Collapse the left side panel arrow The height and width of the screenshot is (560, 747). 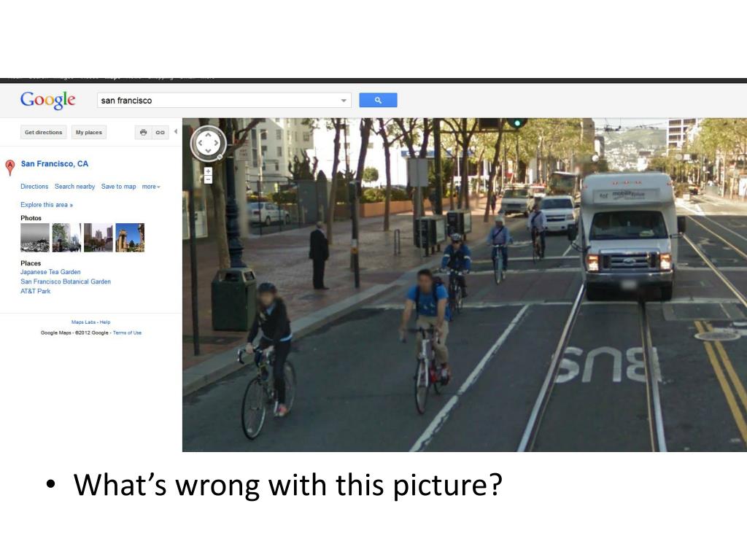(x=176, y=131)
